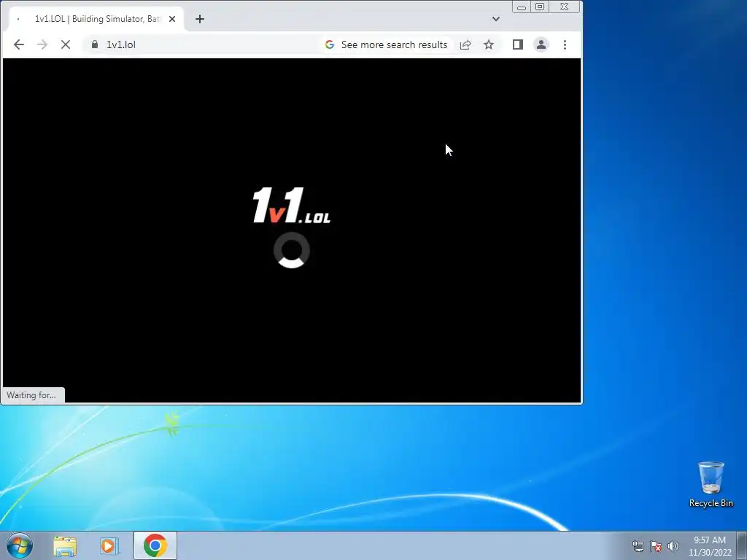Image resolution: width=747 pixels, height=560 pixels.
Task: Close the Chrome window
Action: coord(565,7)
